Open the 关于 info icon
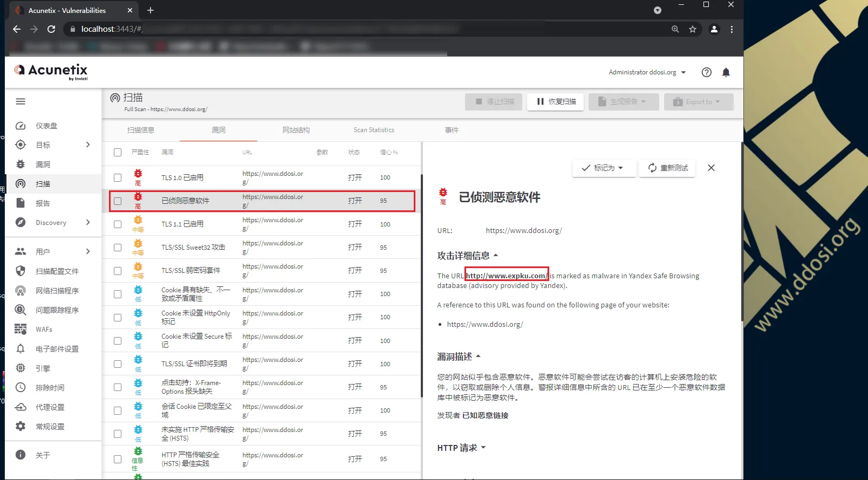 (x=20, y=455)
